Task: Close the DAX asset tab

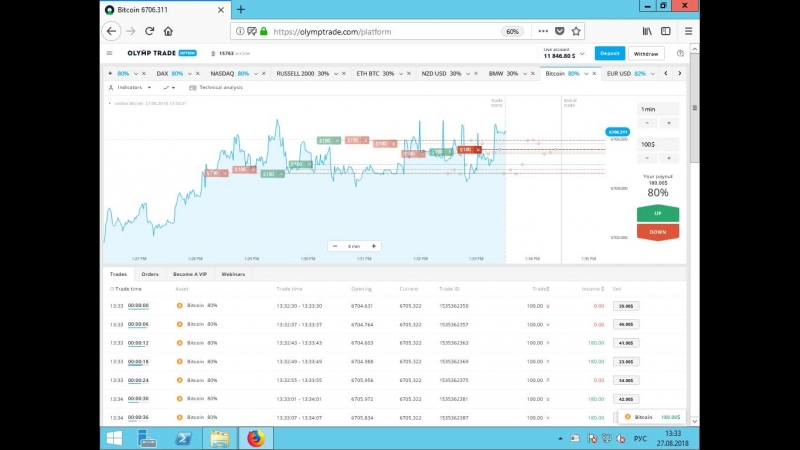Action: tap(198, 73)
